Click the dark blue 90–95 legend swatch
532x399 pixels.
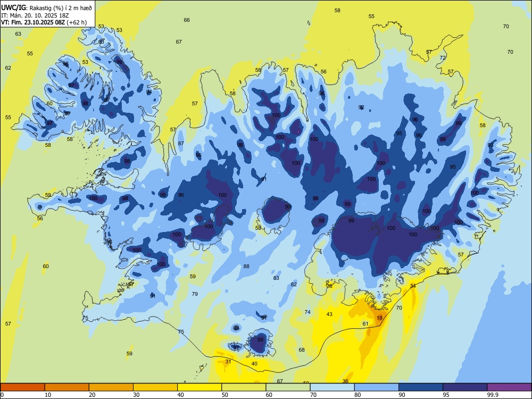(421, 387)
